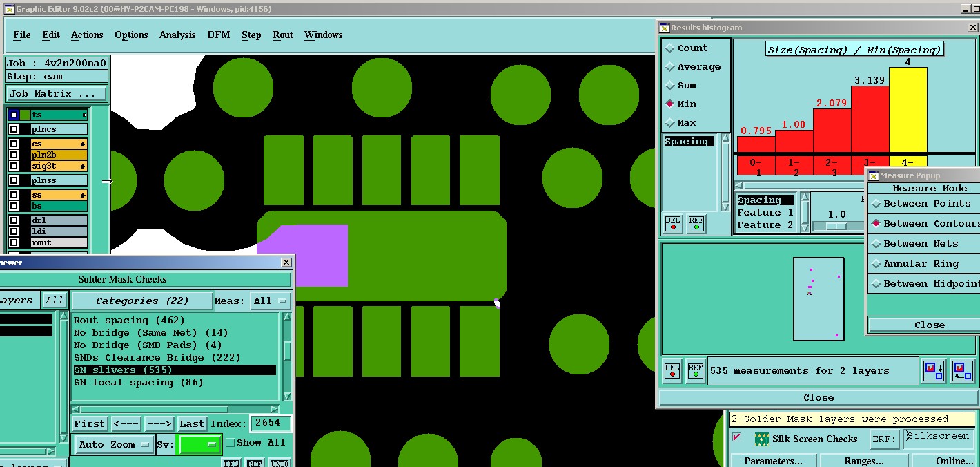Screen dimensions: 980x467
Task: Click REF icon beside measurements status text
Action: pos(695,370)
